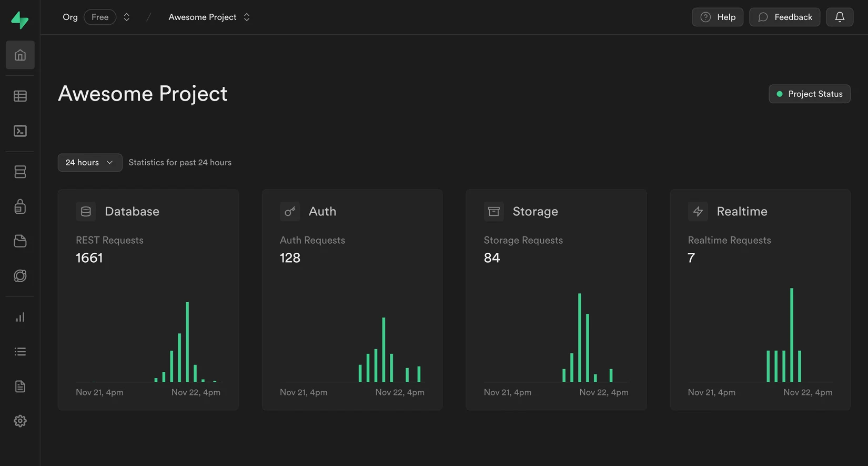Open the Storage card title
The image size is (868, 466).
coord(536,211)
